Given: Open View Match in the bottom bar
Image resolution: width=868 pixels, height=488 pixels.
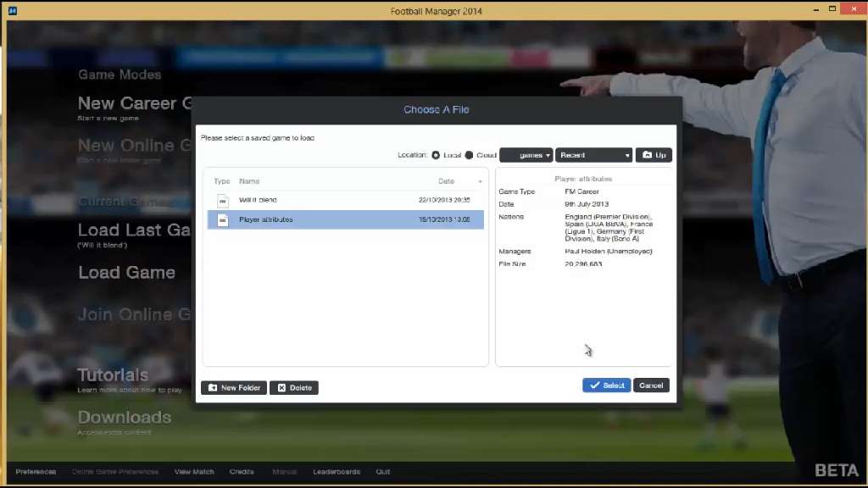Looking at the screenshot, I should point(194,472).
